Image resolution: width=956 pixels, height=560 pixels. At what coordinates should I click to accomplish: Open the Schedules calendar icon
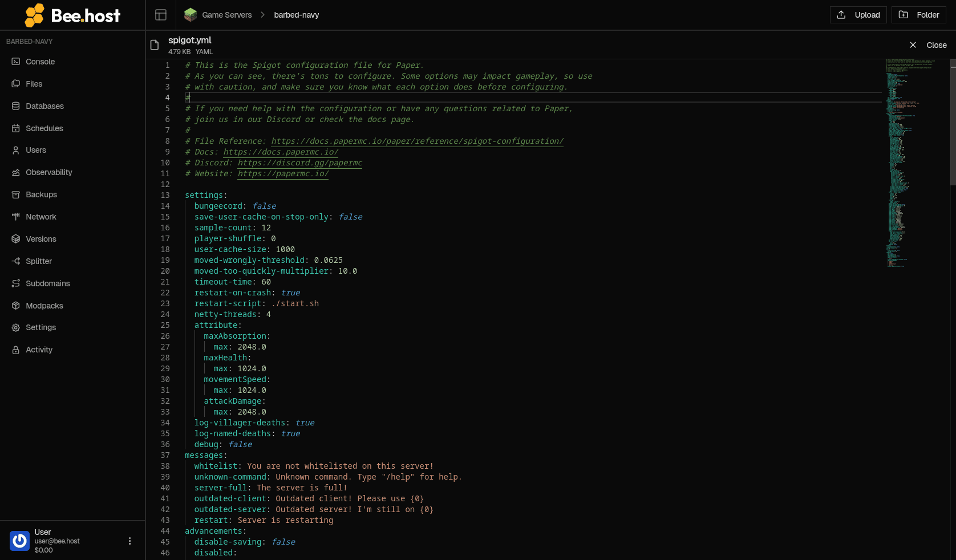16,128
